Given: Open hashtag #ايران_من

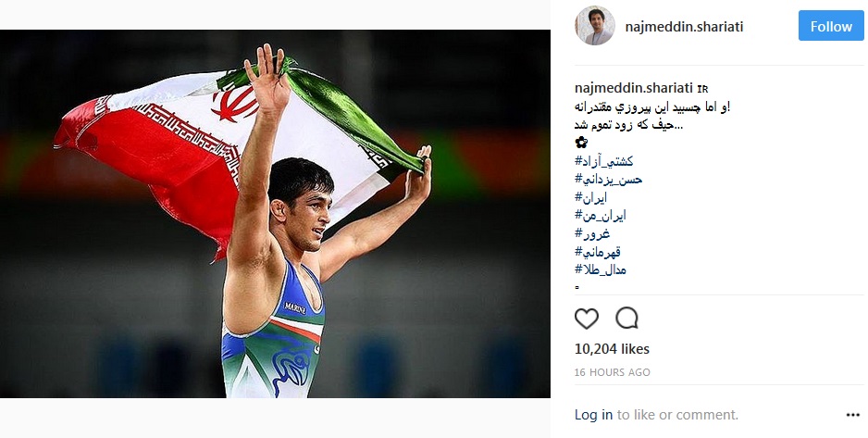Looking at the screenshot, I should (600, 216).
